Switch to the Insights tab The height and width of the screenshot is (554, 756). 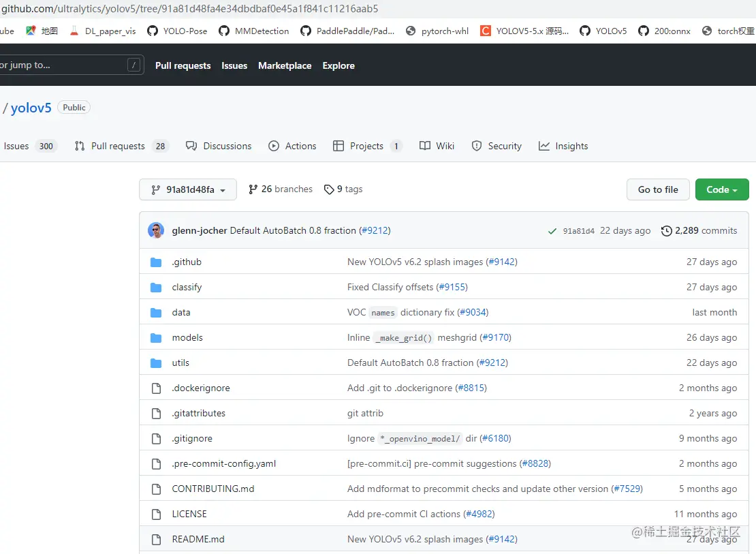point(563,146)
